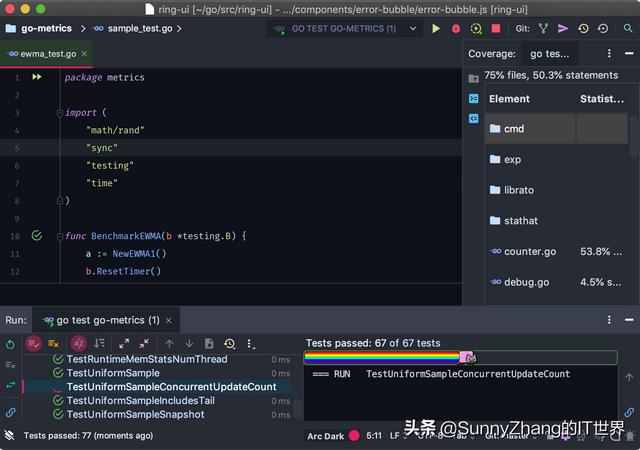
Task: Open Run panel options menu
Action: [609, 320]
